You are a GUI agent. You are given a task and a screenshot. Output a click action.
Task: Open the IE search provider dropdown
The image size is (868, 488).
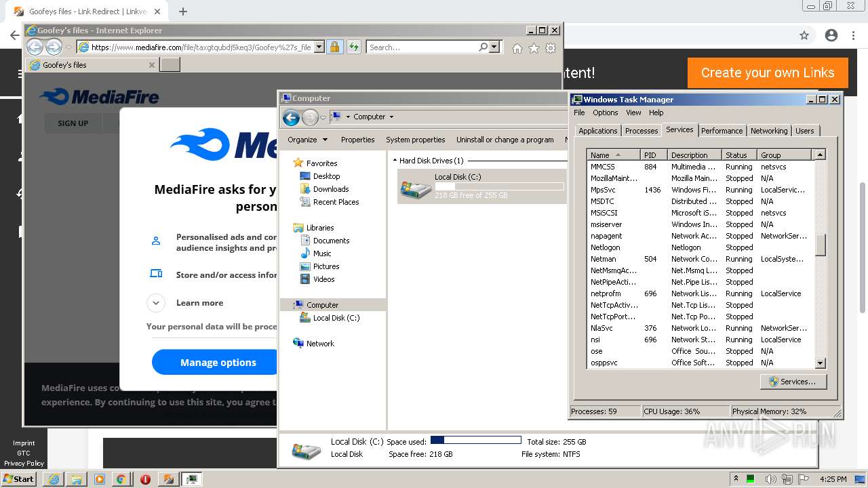click(x=494, y=47)
